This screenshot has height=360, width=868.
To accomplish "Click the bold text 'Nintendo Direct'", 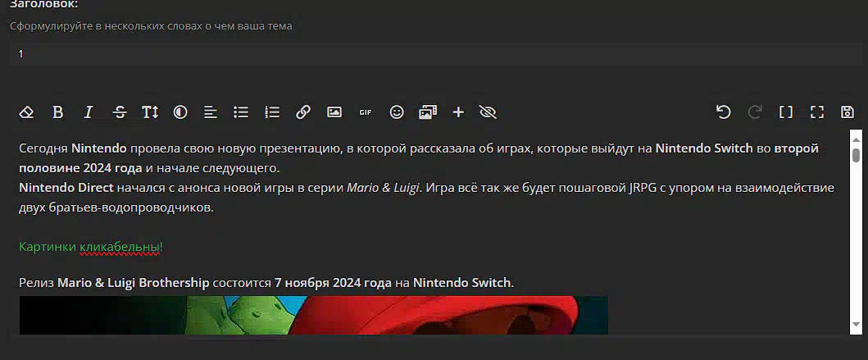I will (66, 188).
